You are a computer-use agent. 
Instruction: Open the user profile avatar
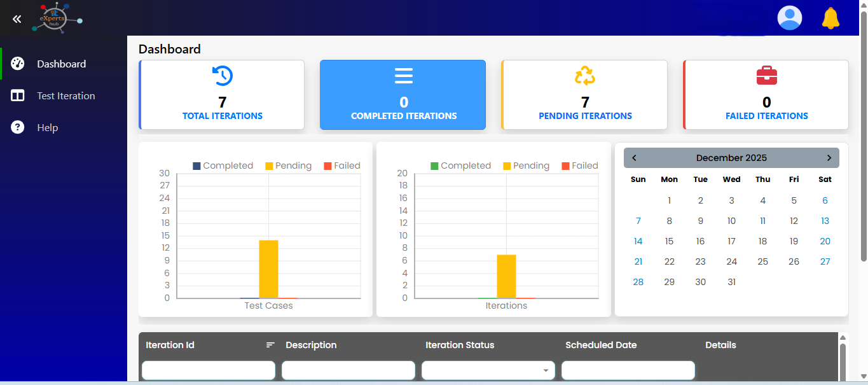[x=789, y=18]
